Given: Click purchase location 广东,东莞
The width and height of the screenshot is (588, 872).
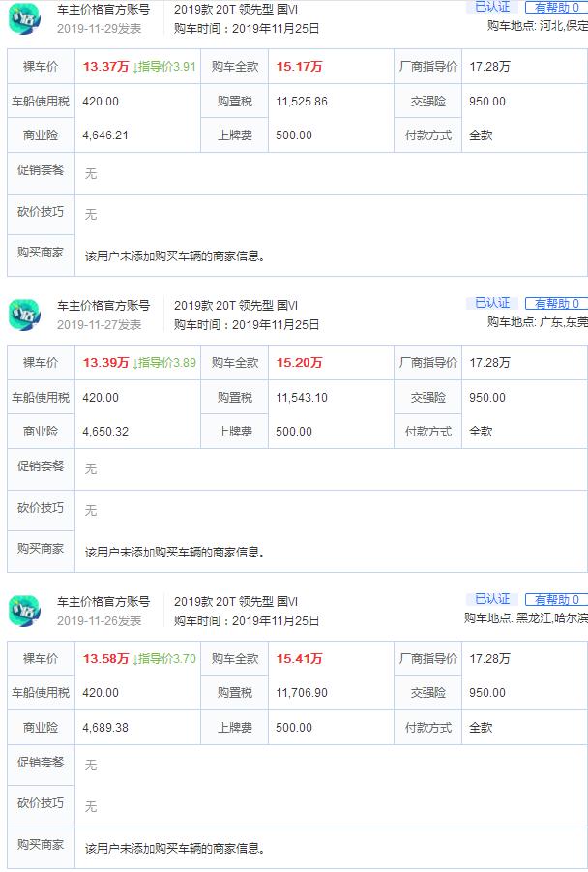Looking at the screenshot, I should pos(564,322).
